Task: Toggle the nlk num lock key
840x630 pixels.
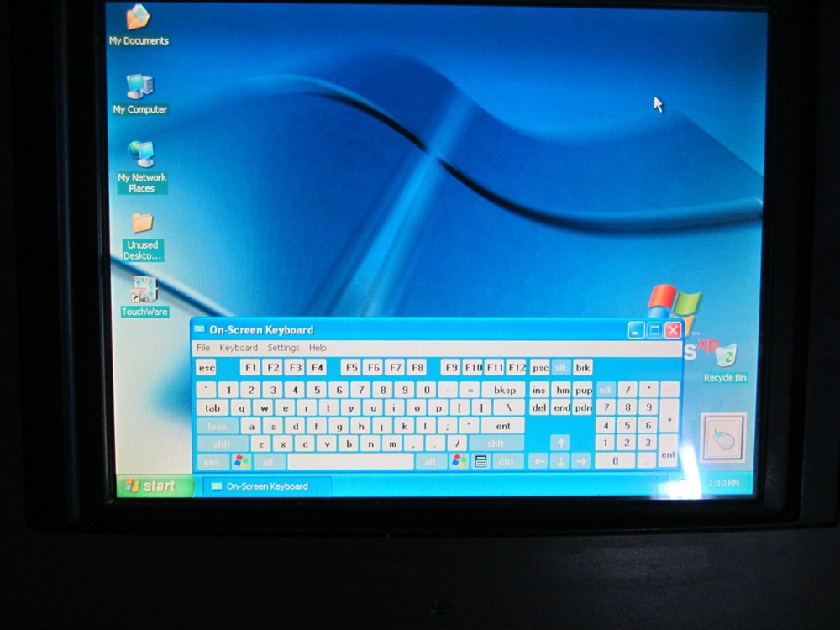Action: pos(606,390)
